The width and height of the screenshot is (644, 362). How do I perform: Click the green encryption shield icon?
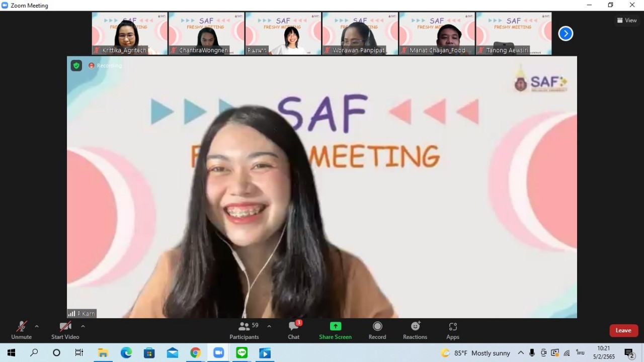76,65
